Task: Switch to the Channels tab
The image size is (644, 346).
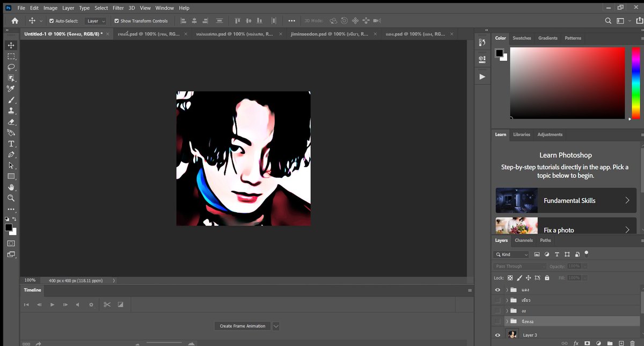Action: tap(524, 240)
